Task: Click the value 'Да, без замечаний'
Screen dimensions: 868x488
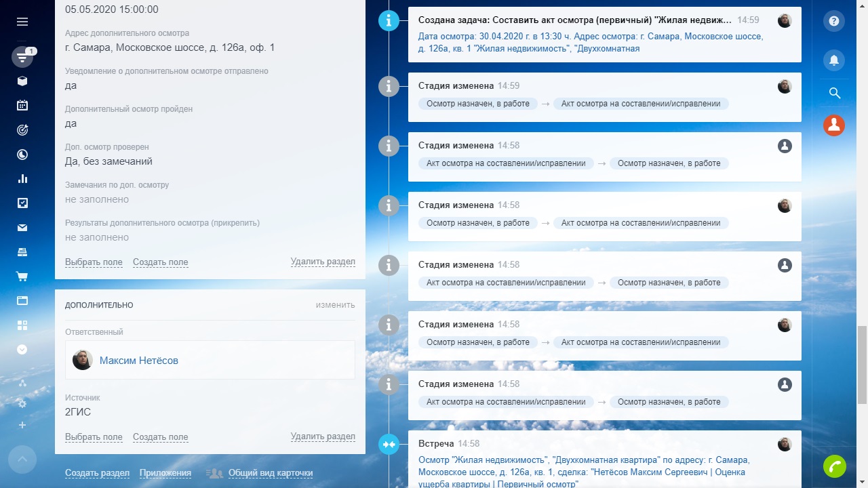Action: [108, 161]
